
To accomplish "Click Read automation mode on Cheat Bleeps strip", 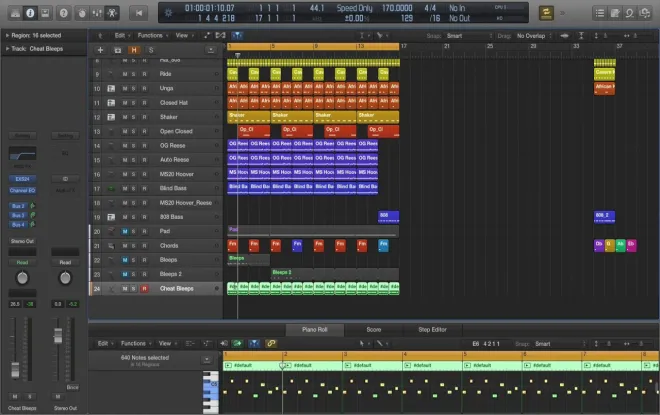I will (x=22, y=262).
